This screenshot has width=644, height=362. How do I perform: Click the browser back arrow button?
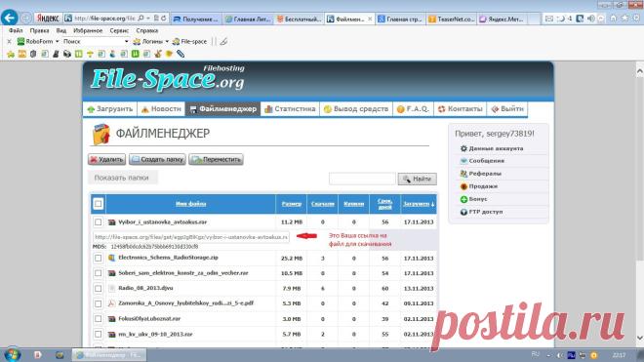(9, 19)
